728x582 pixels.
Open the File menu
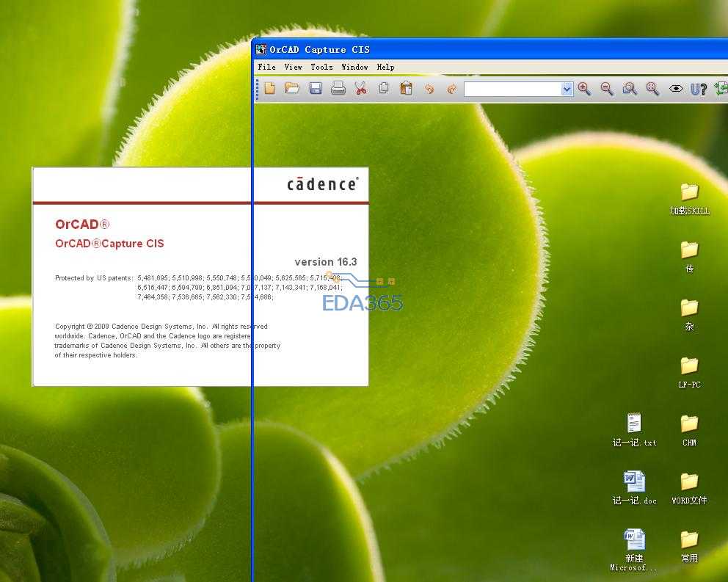click(267, 67)
